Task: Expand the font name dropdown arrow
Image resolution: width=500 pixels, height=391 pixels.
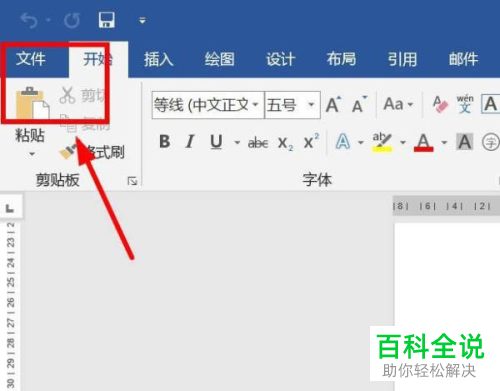Action: coord(256,105)
